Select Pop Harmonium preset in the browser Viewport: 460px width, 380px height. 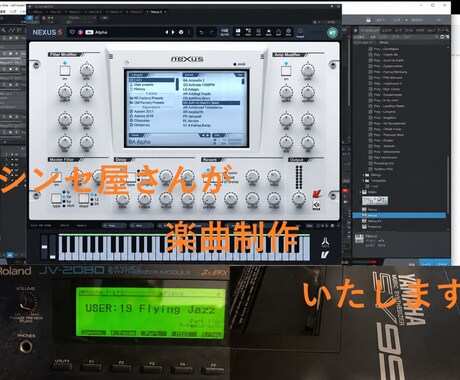coord(383,157)
